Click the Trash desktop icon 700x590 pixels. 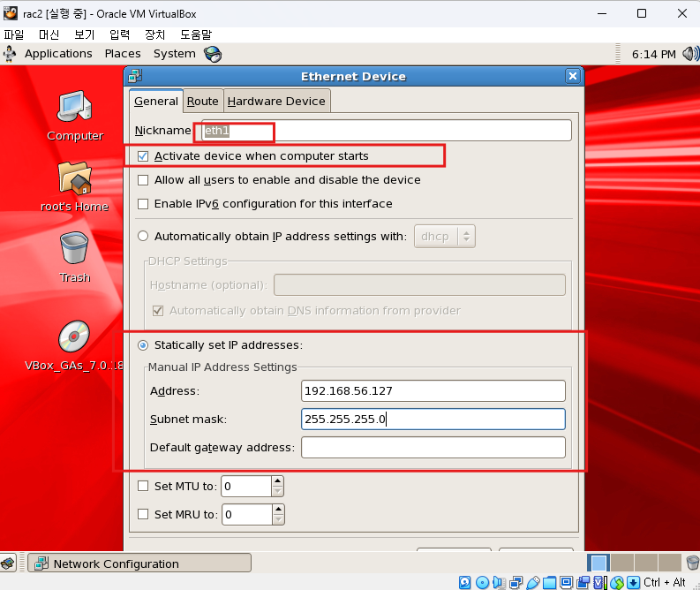(74, 248)
